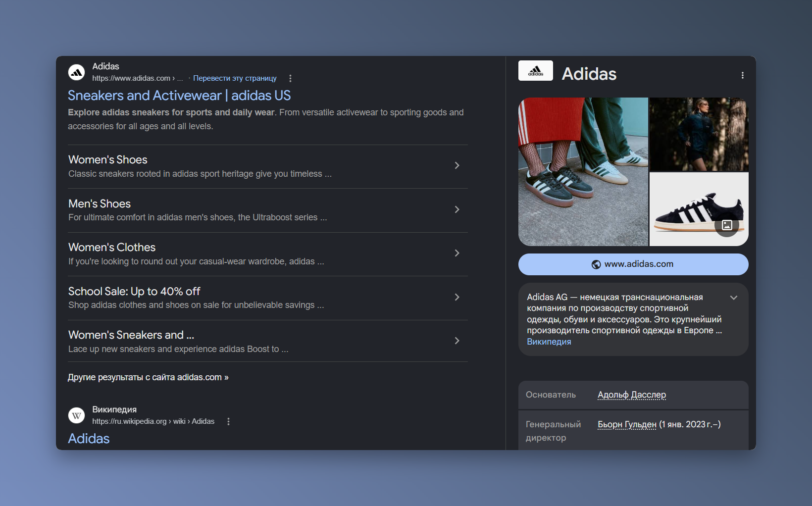Click the Перевести эту страницу link
Image resolution: width=812 pixels, height=506 pixels.
[x=235, y=78]
